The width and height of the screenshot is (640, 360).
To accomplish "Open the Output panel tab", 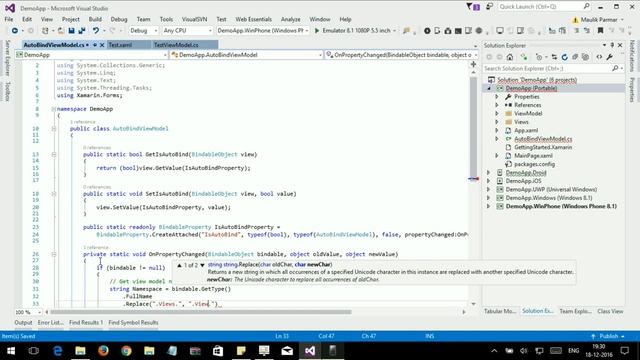I will (x=23, y=322).
